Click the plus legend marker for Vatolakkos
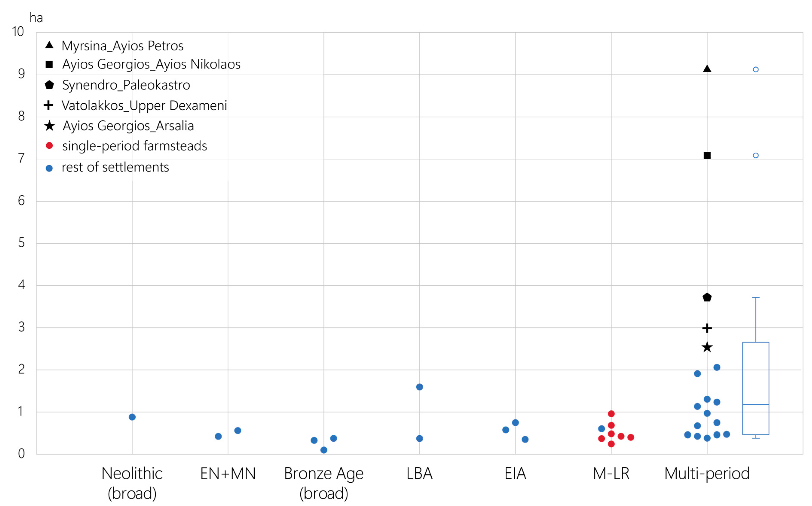 point(49,105)
